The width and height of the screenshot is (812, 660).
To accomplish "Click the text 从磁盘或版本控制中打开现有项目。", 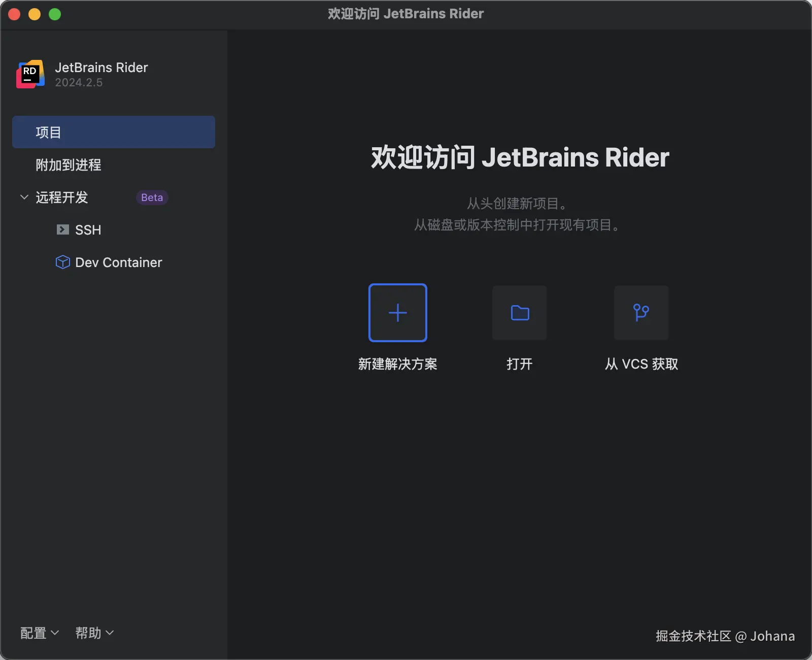I will [x=517, y=225].
